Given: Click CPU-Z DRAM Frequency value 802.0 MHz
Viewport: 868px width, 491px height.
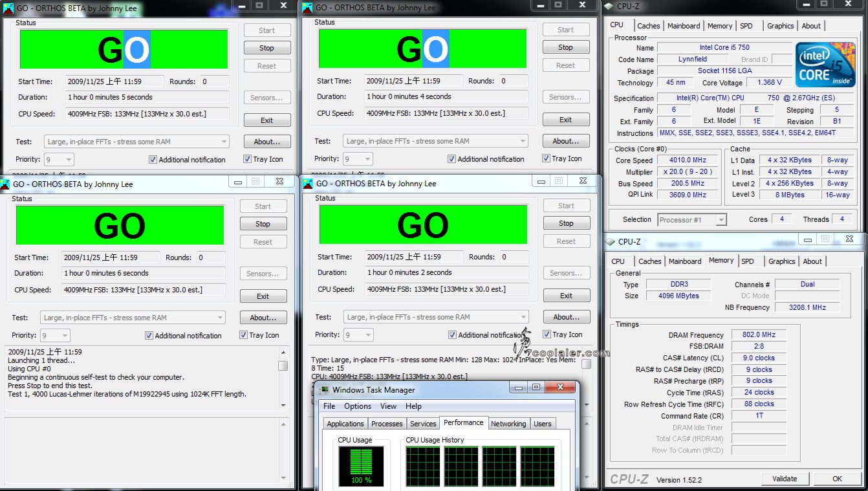Looking at the screenshot, I should [x=759, y=335].
